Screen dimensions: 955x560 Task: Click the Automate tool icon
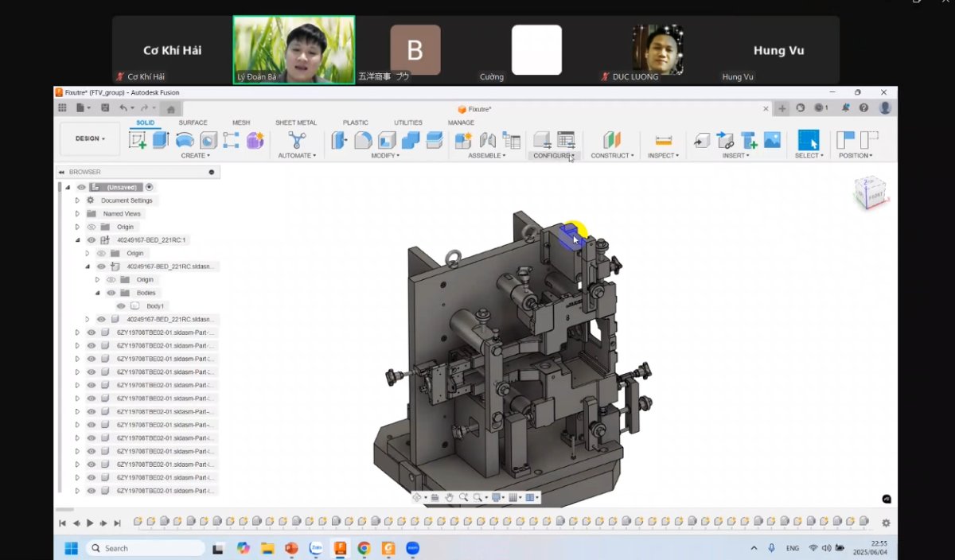pos(297,140)
